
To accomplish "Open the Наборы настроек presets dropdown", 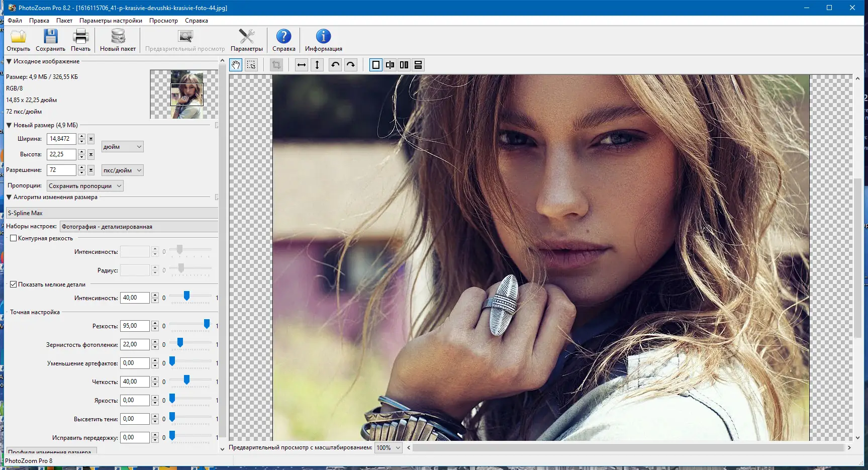I will point(139,227).
